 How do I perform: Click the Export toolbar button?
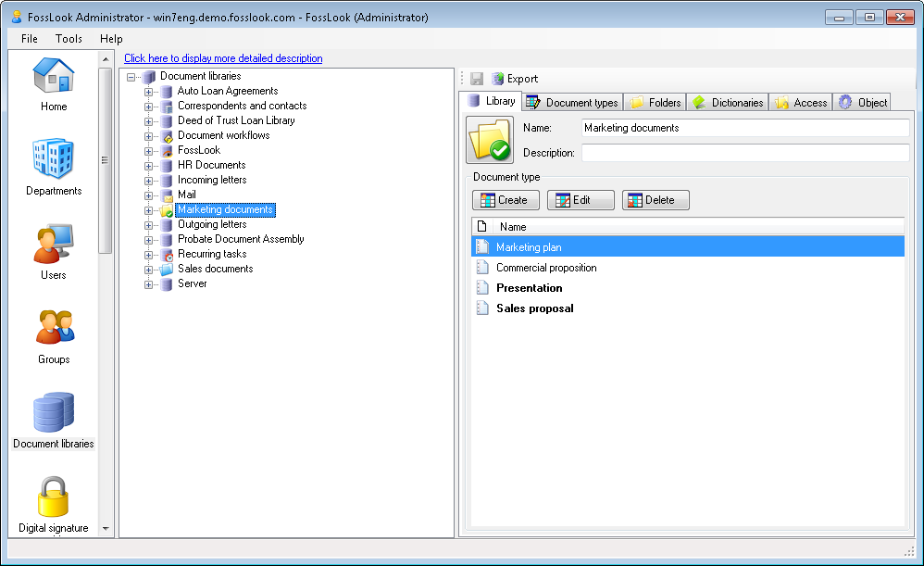pyautogui.click(x=515, y=79)
